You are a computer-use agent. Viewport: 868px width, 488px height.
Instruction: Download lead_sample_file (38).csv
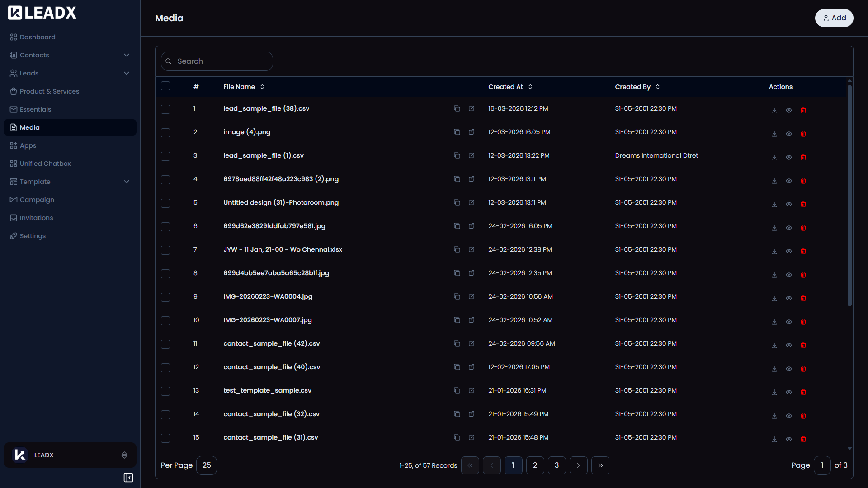pyautogui.click(x=774, y=110)
